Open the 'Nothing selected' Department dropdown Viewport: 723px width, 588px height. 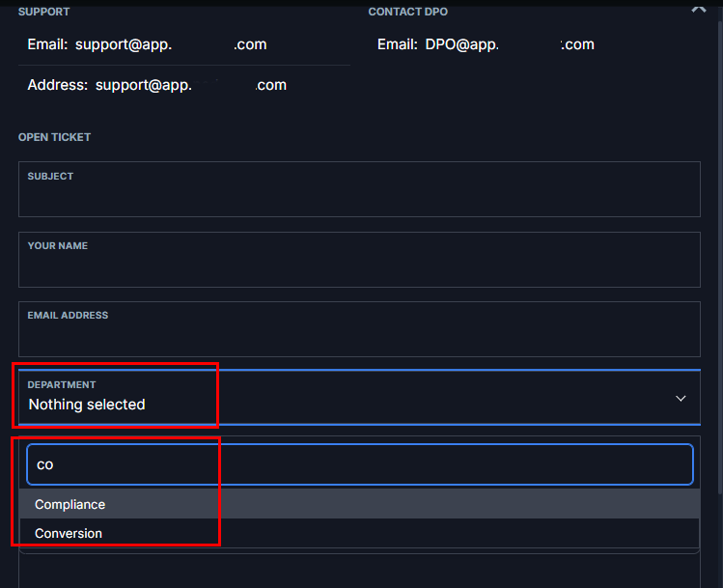(x=87, y=405)
